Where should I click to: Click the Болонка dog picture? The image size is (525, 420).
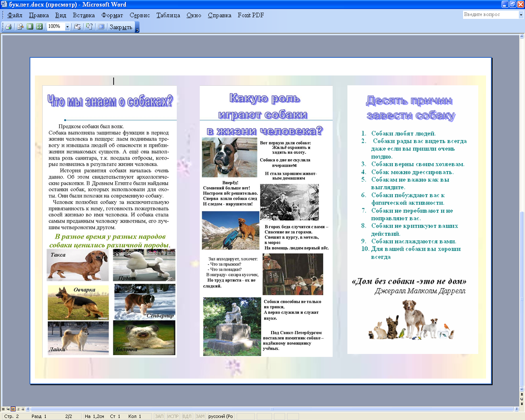click(144, 338)
